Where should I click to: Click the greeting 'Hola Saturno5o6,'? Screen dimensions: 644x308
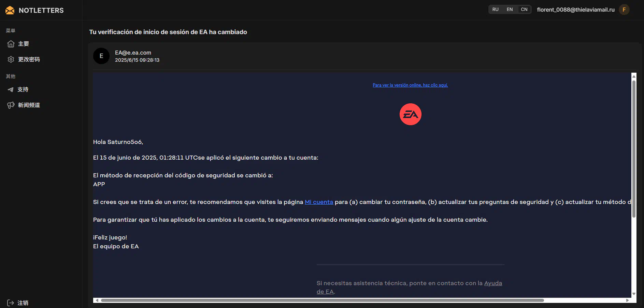coord(118,142)
